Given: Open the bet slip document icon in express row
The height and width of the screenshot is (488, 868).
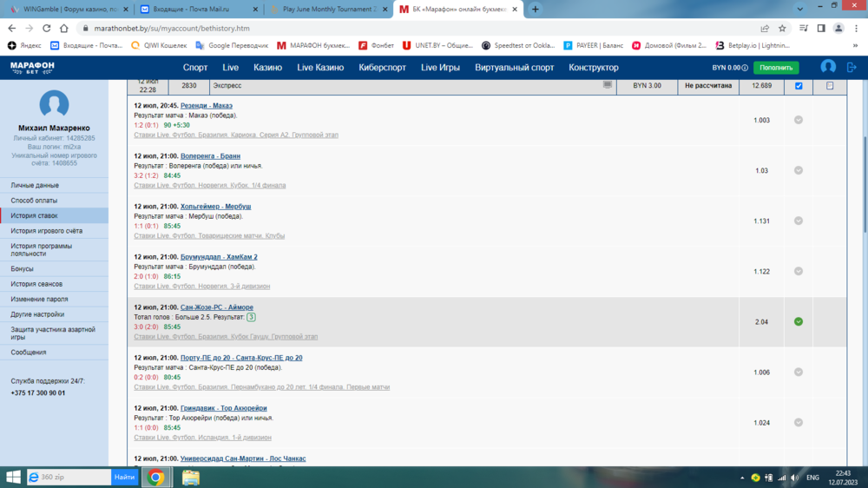Looking at the screenshot, I should pos(830,86).
